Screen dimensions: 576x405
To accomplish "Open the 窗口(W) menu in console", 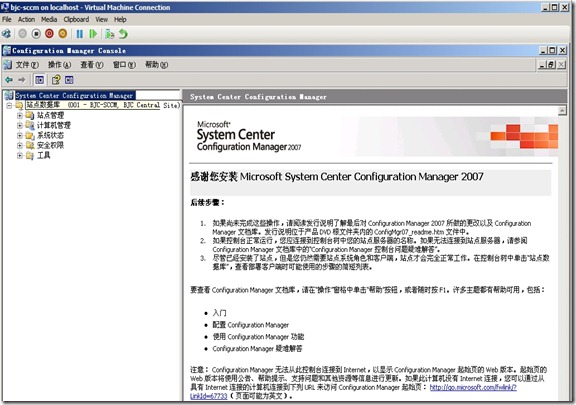I will click(x=124, y=65).
